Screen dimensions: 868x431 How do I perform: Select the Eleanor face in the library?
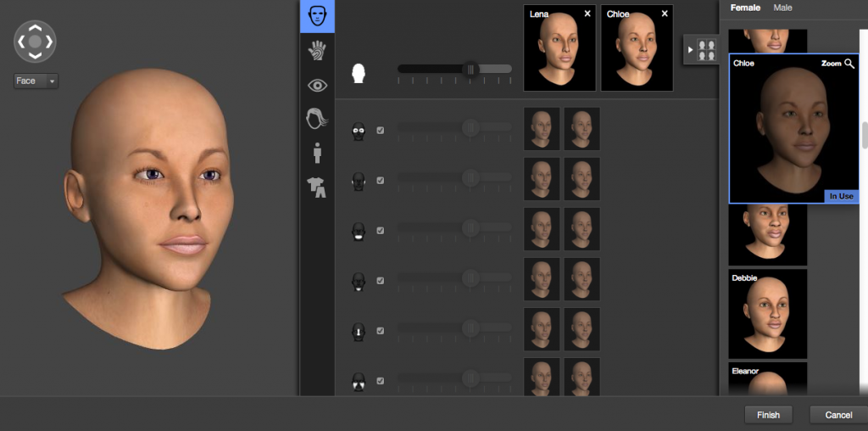pos(768,379)
